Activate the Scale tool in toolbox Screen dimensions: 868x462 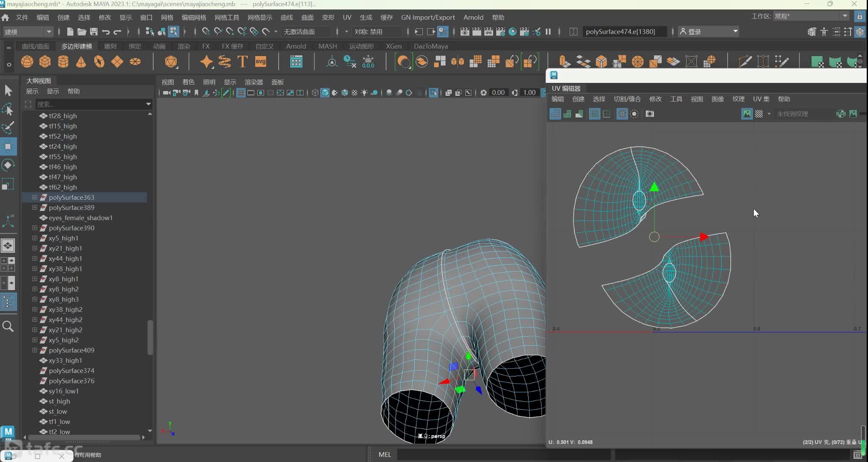click(8, 184)
